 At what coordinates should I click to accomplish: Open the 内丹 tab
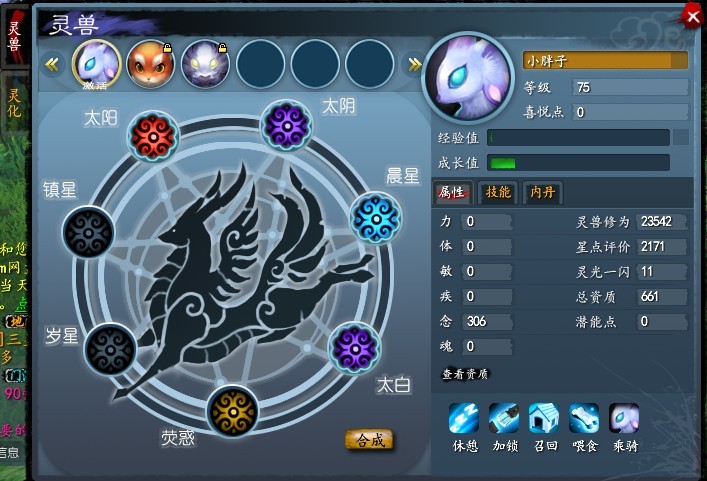point(542,192)
